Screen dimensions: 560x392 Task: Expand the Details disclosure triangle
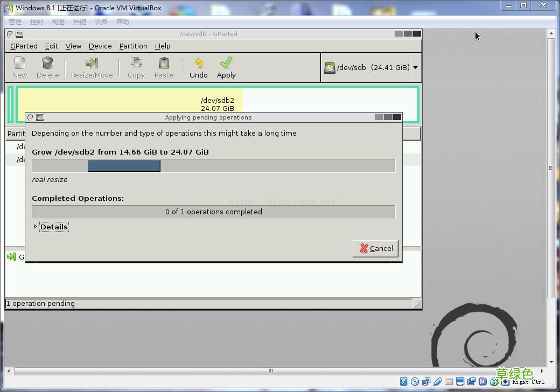[35, 227]
